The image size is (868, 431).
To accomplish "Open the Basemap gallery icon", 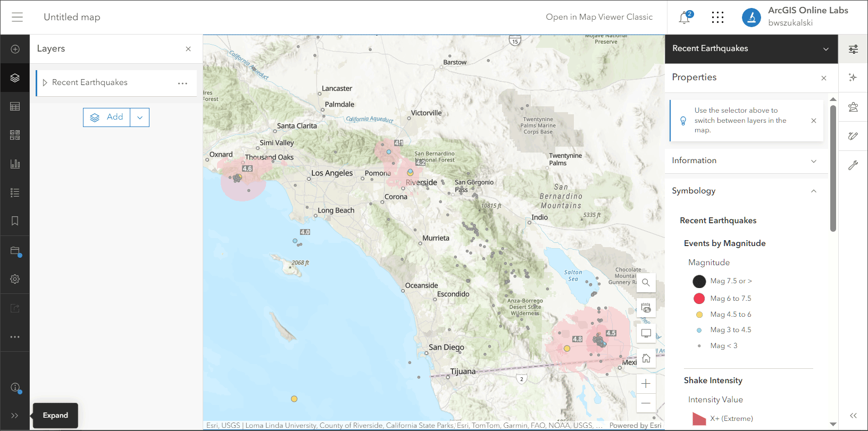I will (x=15, y=135).
